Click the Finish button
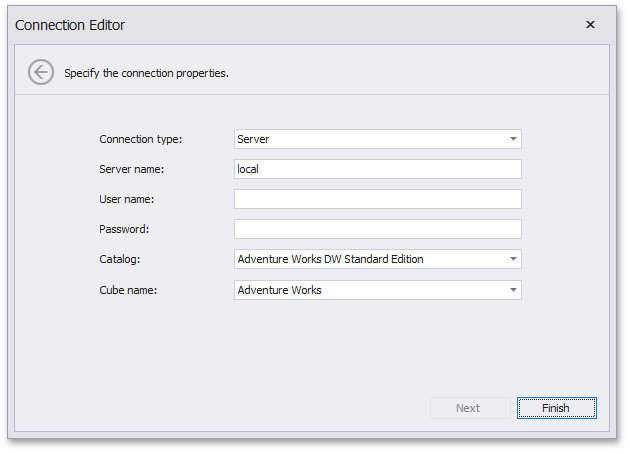 coord(556,408)
